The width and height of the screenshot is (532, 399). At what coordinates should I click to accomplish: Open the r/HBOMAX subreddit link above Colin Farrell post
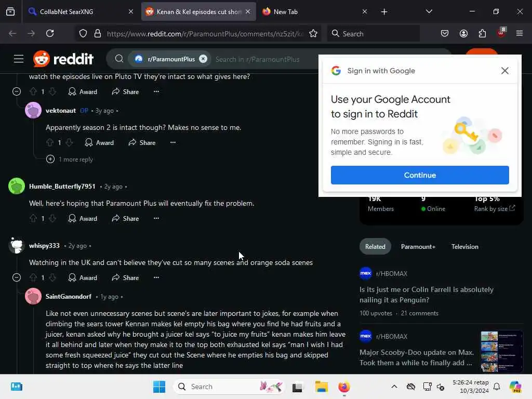point(392,273)
